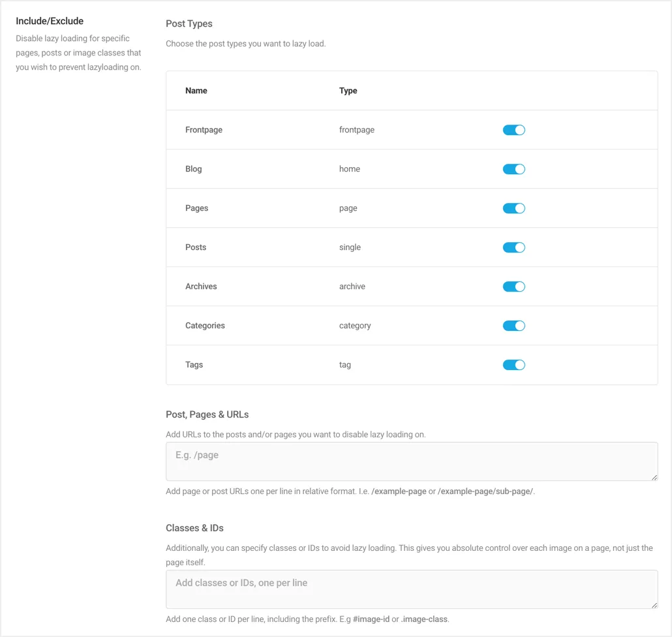Click the home type label in Blog row

[x=350, y=168]
